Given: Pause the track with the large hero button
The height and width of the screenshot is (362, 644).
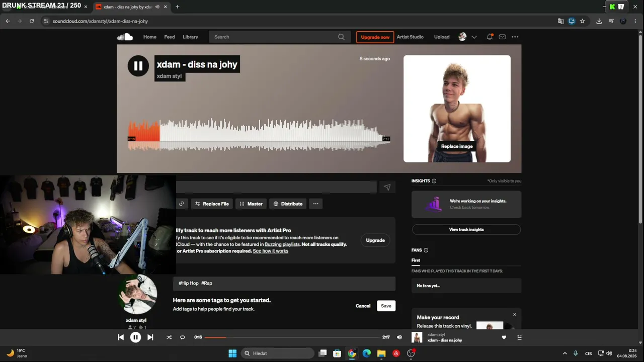Looking at the screenshot, I should click(x=138, y=66).
